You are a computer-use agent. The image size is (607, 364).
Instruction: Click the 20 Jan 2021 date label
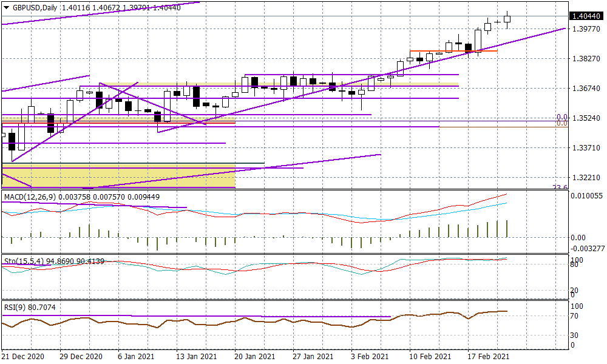tap(255, 356)
